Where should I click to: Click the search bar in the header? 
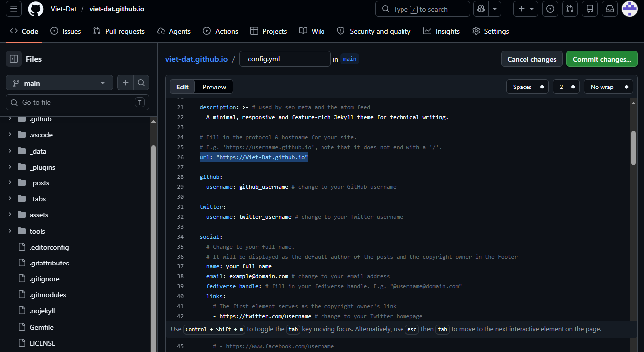422,9
